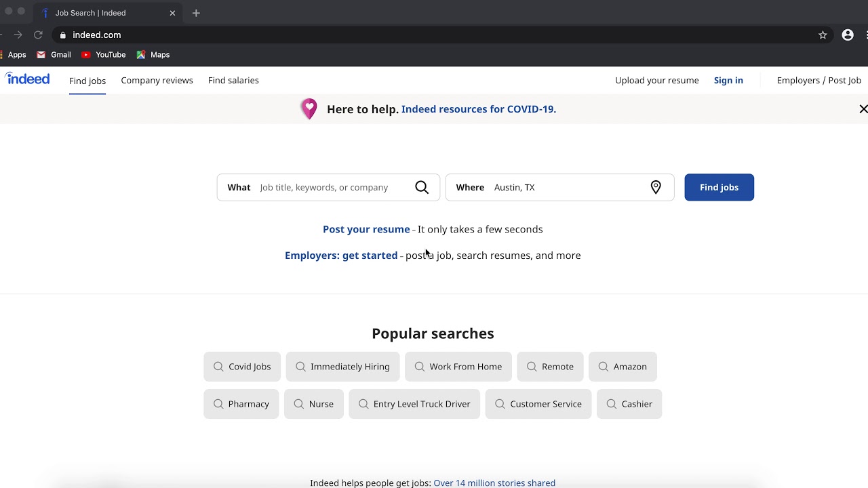Click the magnifying glass in the What field
Screen dimensions: 868x488
coord(422,188)
